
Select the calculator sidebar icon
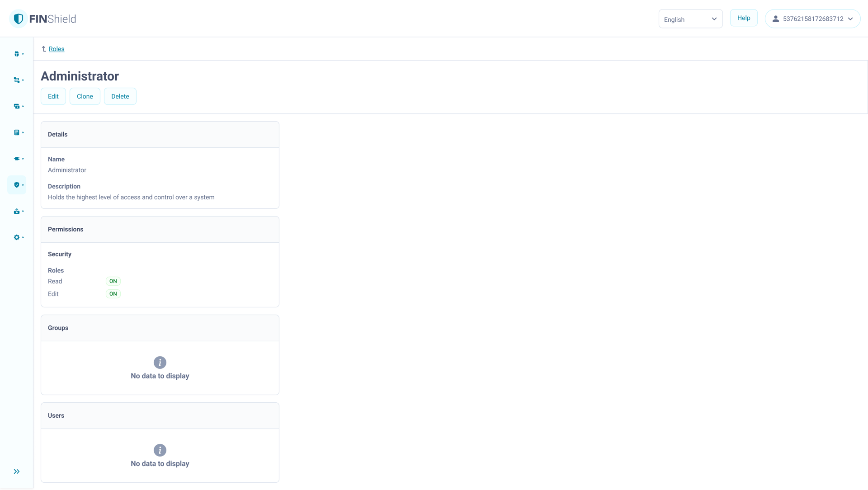coord(17,132)
